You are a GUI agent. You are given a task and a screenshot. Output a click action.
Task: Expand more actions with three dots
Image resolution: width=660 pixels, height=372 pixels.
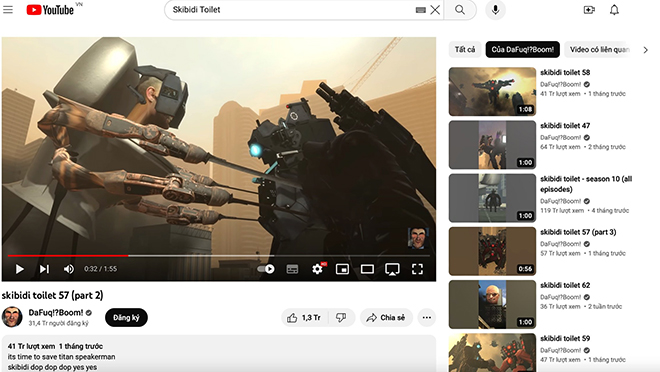pos(426,317)
